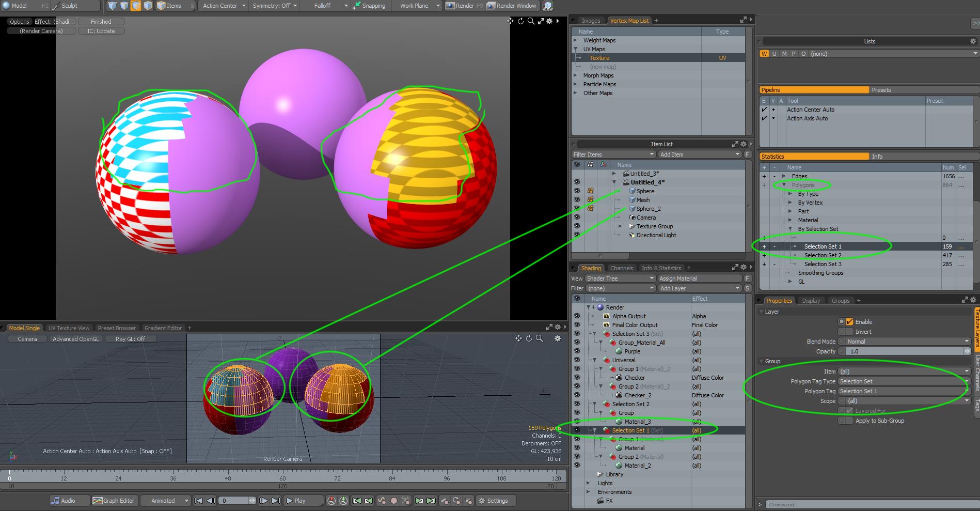The width and height of the screenshot is (980, 511).
Task: Open the Action Center dropdown
Action: [x=224, y=6]
